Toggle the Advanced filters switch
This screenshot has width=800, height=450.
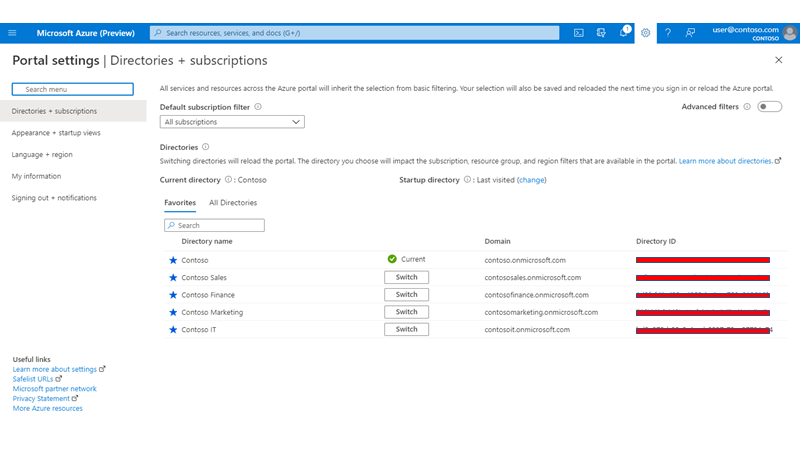point(769,106)
